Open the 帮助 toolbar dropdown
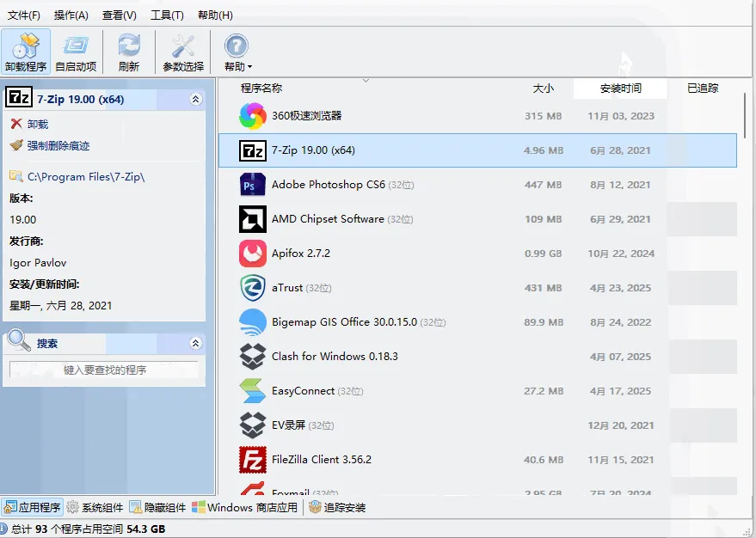Viewport: 756px width, 538px height. pos(237,52)
